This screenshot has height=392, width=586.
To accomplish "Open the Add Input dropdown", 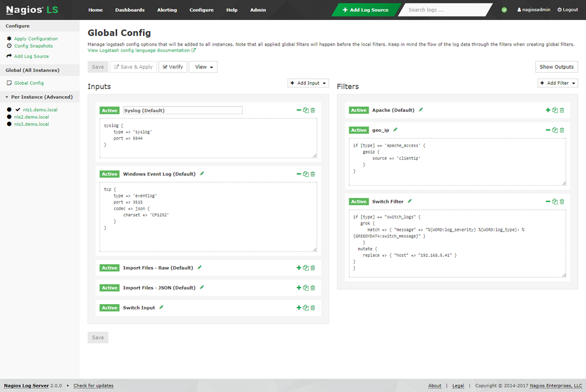I will (x=308, y=83).
